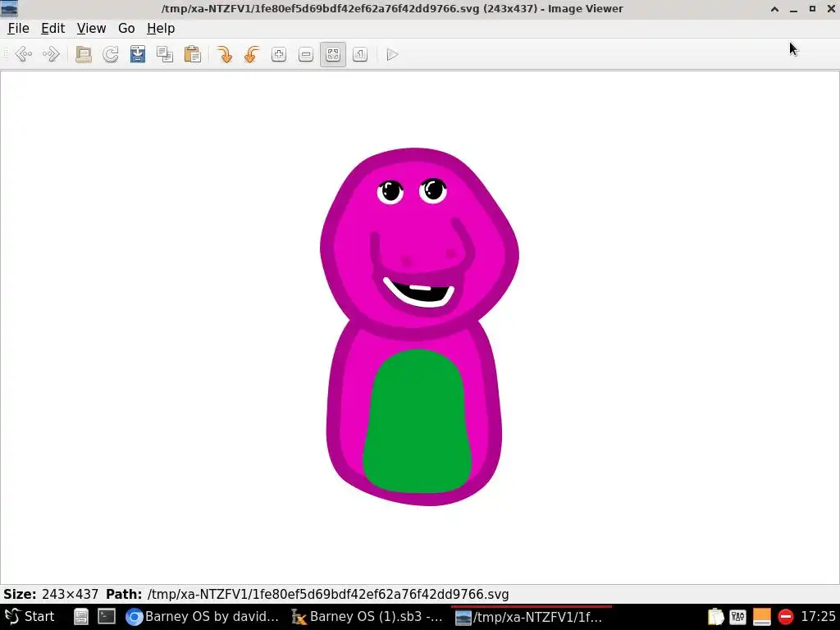840x630 pixels.
Task: Start the slideshow
Action: coord(392,54)
